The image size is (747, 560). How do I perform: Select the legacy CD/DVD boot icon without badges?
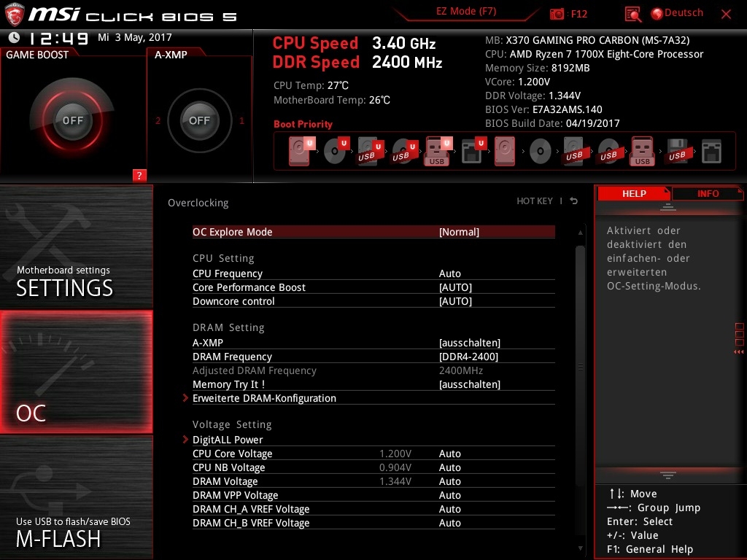[x=541, y=152]
